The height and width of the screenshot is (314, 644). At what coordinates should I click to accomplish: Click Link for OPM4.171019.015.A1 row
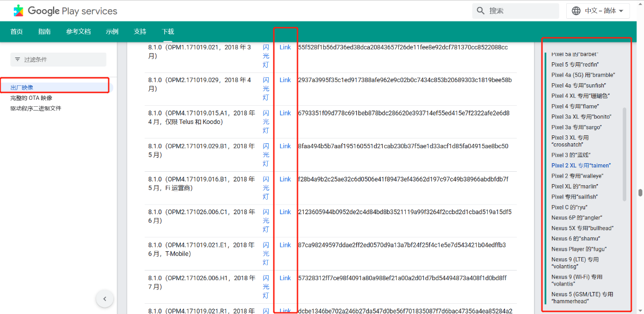coord(285,113)
